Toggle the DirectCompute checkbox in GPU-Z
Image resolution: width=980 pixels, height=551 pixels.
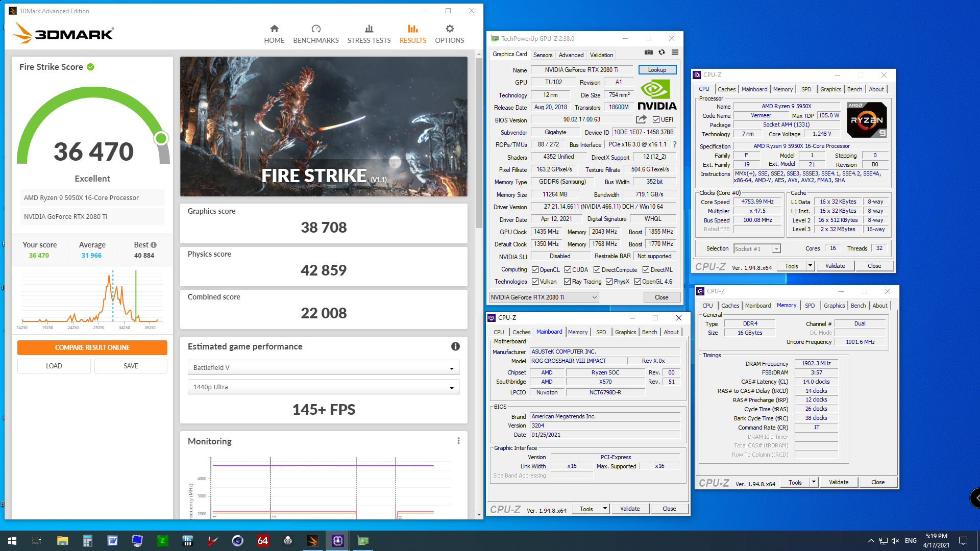(597, 270)
